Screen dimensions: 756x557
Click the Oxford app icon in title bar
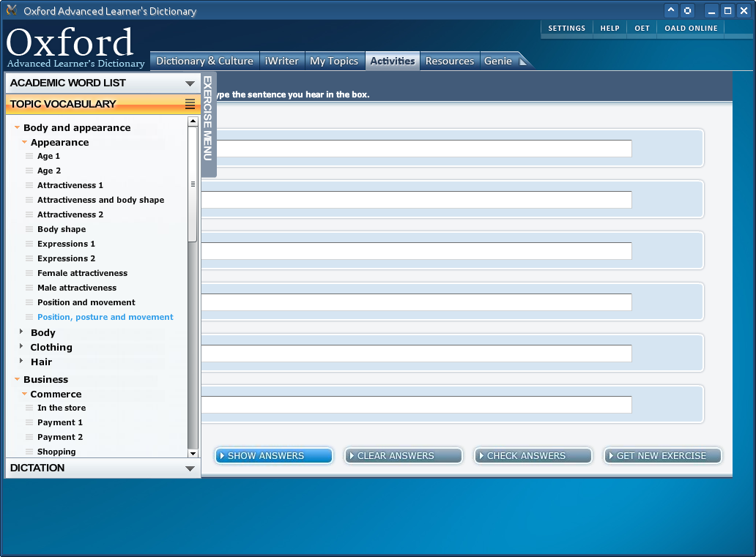coord(12,10)
